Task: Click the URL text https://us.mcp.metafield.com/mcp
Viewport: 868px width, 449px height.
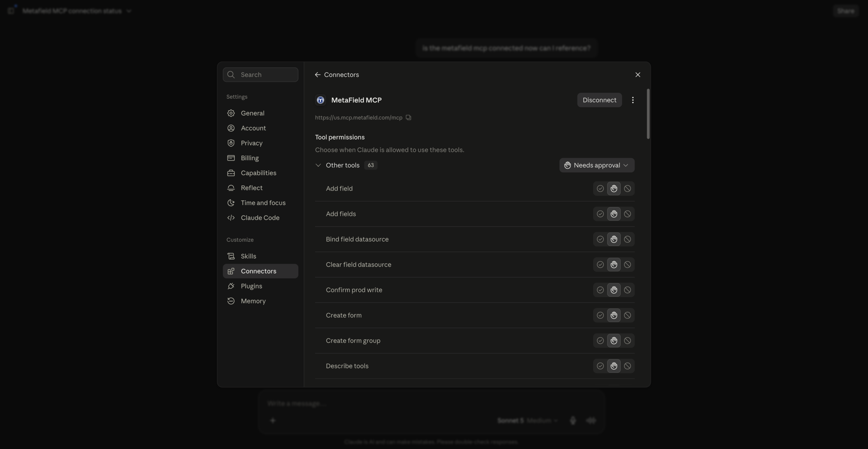Action: coord(358,117)
